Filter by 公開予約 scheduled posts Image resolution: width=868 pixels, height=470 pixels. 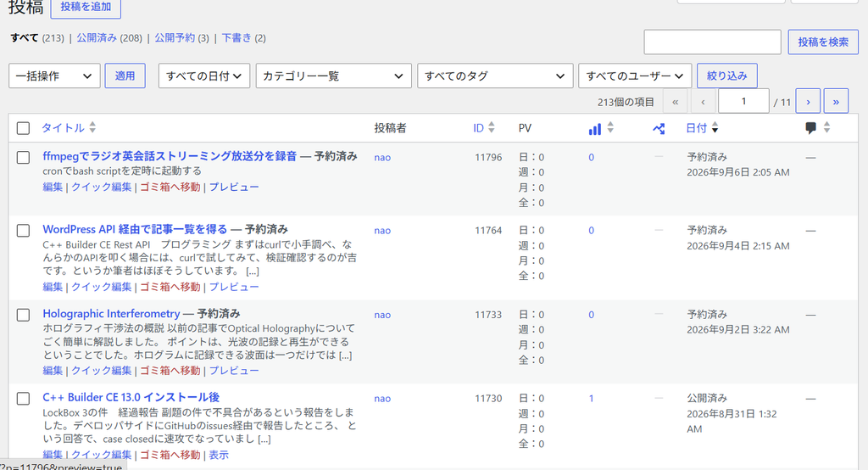[x=175, y=37]
